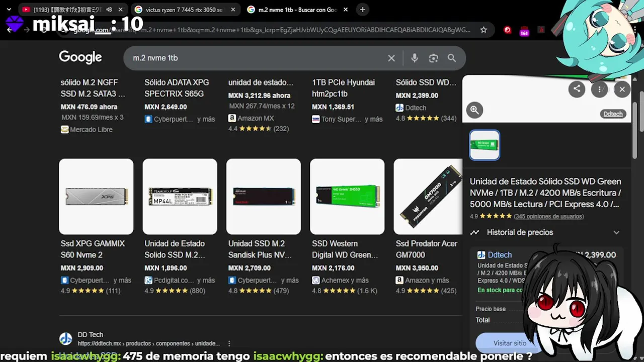Clear the search box with X icon

(391, 58)
